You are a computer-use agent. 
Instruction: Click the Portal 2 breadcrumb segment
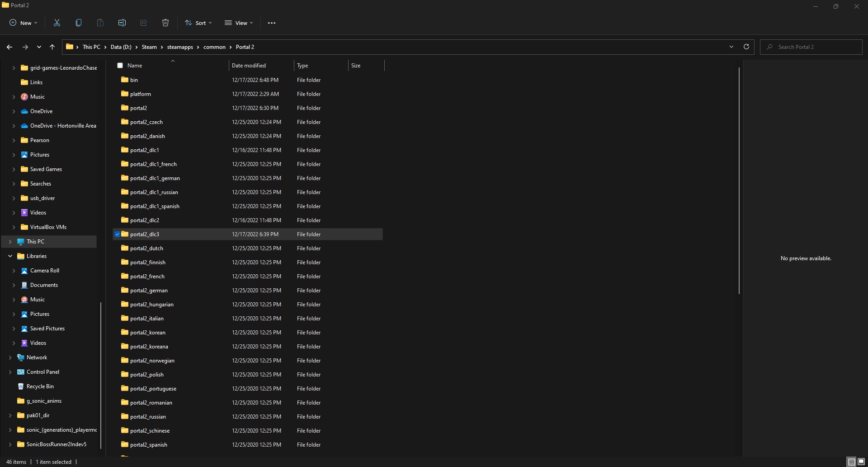(245, 47)
